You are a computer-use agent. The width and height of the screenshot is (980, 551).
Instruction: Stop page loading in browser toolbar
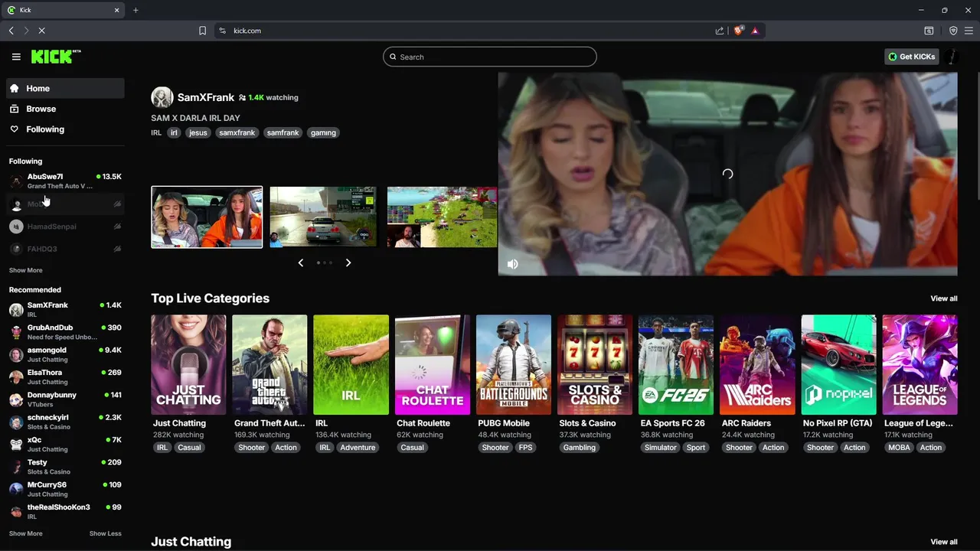coord(41,31)
